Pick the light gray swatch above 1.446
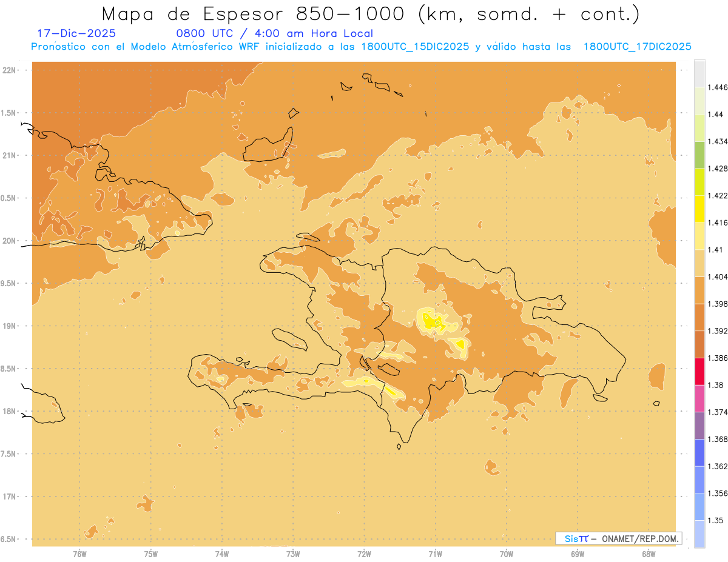This screenshot has height=562, width=728. pos(699,73)
